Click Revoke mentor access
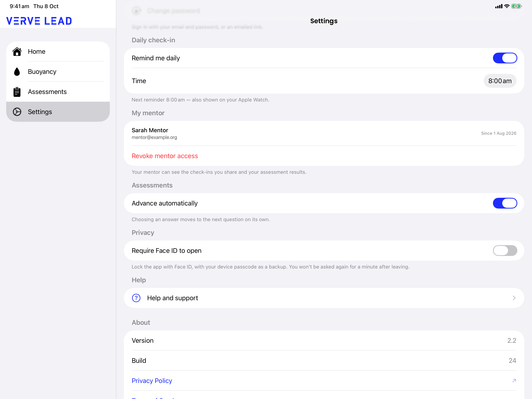The image size is (532, 399). coord(165,156)
